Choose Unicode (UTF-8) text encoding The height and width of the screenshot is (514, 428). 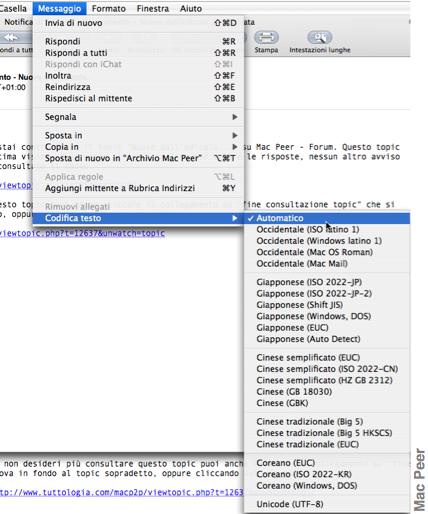click(327, 504)
